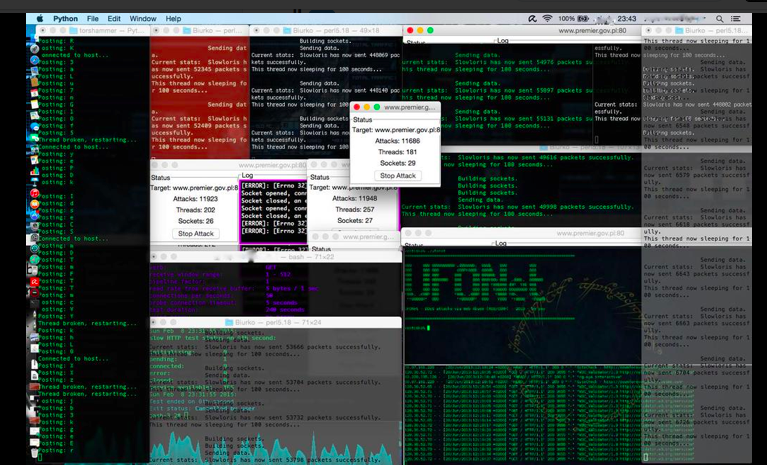Click the Log label in the top-right status window

click(502, 41)
